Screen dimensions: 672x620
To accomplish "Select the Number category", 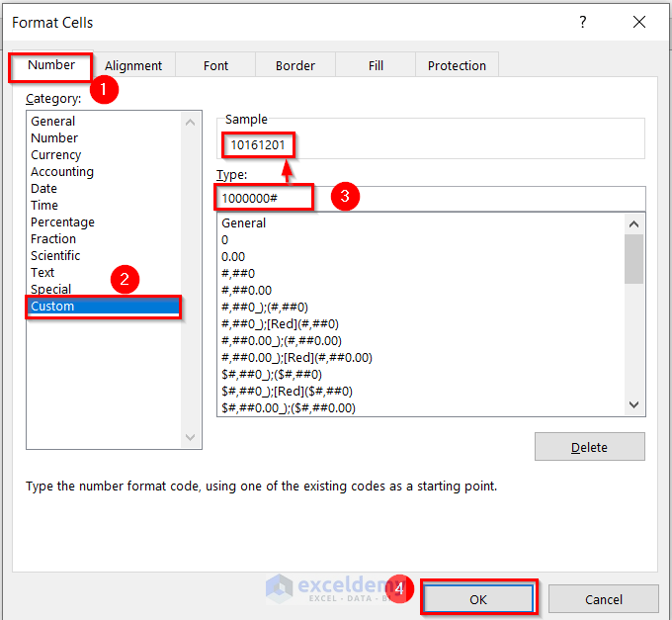I will point(104,138).
